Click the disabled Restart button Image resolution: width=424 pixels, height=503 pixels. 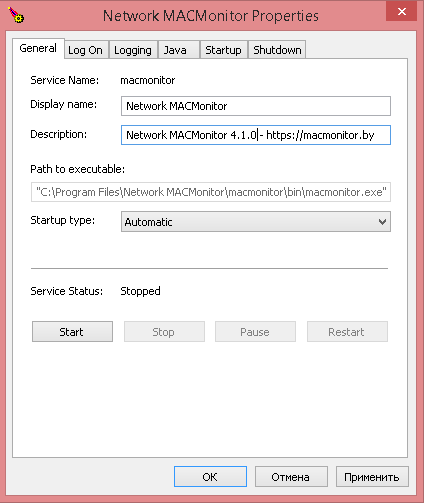tap(347, 332)
